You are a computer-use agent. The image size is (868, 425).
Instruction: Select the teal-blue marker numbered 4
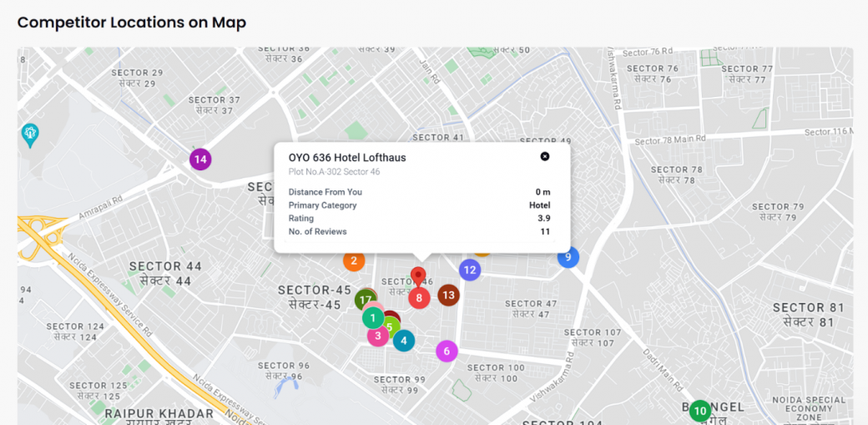(x=404, y=341)
